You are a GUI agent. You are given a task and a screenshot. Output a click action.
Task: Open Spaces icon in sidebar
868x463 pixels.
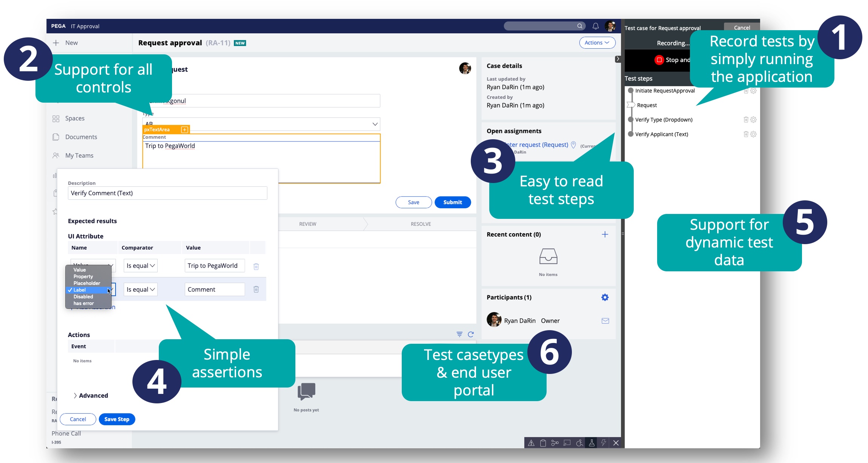pos(56,118)
